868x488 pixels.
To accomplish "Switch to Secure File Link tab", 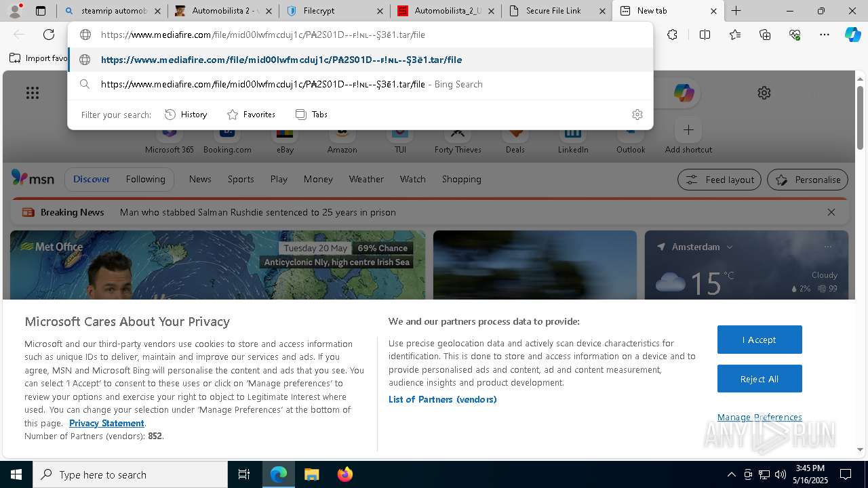I will 557,11.
